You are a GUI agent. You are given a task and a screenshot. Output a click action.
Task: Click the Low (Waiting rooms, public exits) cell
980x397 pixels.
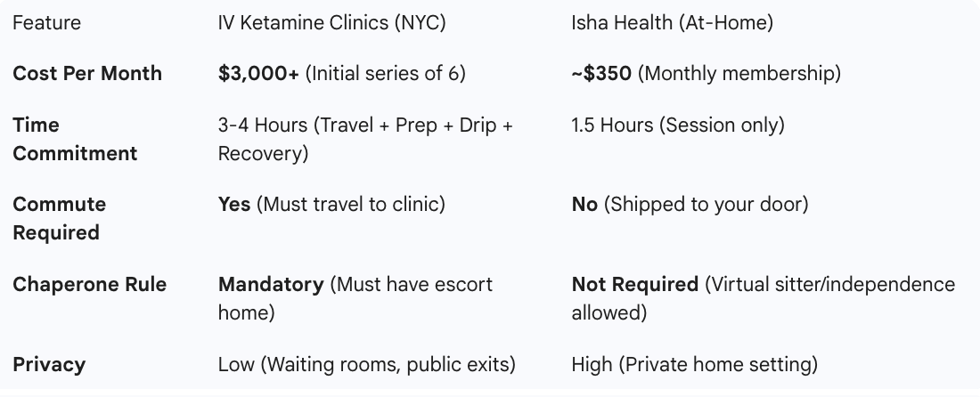(x=366, y=364)
